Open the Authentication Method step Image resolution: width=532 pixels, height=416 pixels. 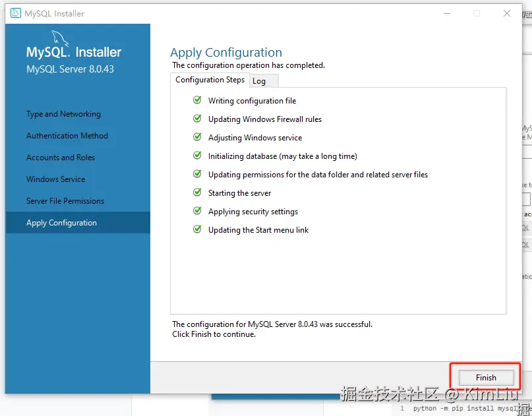point(67,136)
